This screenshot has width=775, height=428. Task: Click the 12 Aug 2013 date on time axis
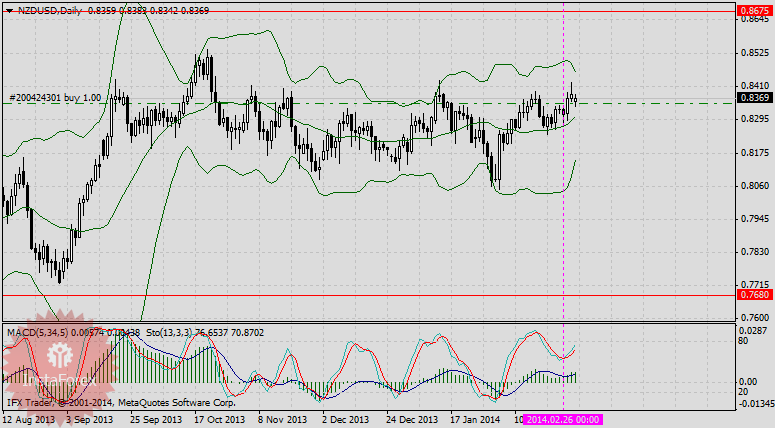[29, 421]
